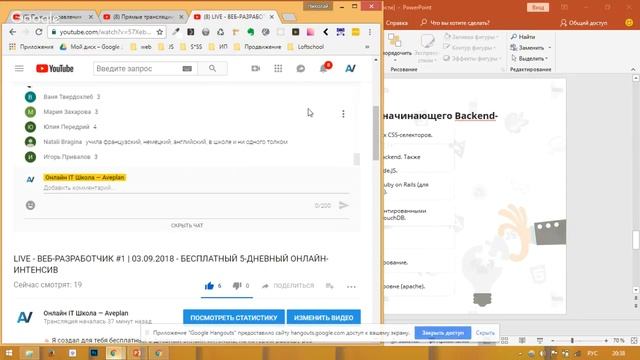Click zoom in plus in PowerPoint
Viewport: 640px width, 360px height.
606,340
